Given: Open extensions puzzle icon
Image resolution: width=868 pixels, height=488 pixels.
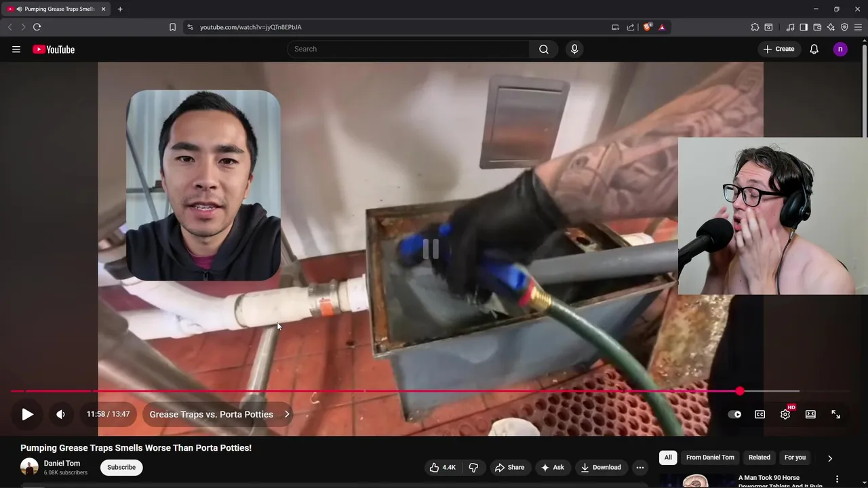Looking at the screenshot, I should pyautogui.click(x=755, y=27).
